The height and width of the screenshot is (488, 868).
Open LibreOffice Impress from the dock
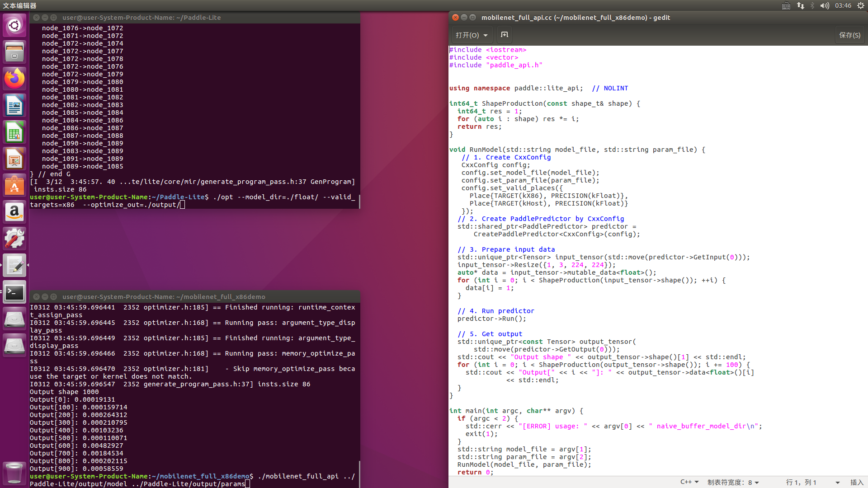pyautogui.click(x=14, y=159)
